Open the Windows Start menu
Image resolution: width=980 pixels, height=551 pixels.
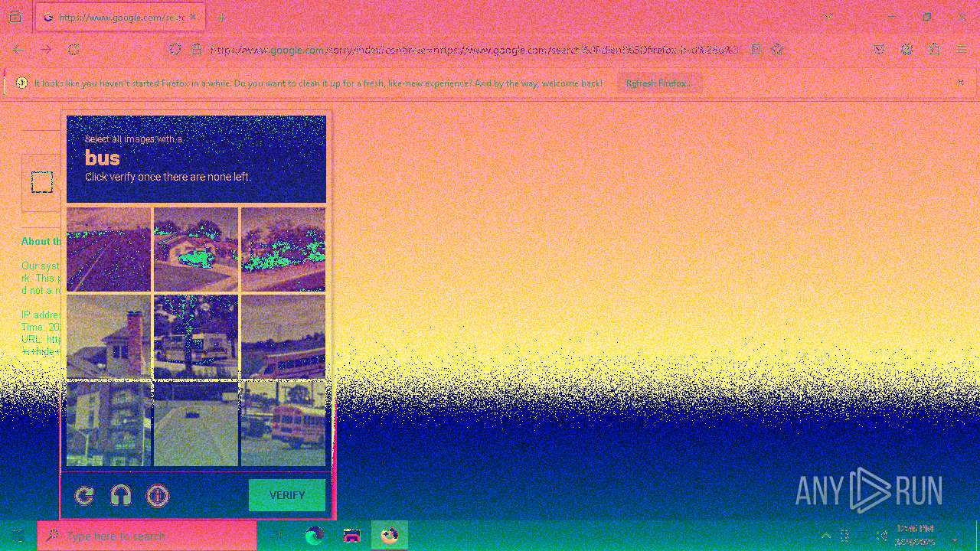(x=18, y=536)
